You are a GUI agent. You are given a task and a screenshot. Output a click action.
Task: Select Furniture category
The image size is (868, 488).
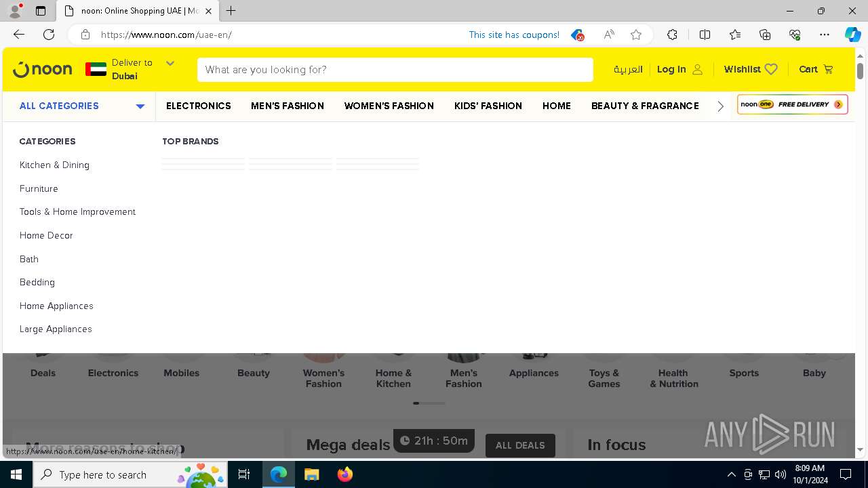point(39,188)
